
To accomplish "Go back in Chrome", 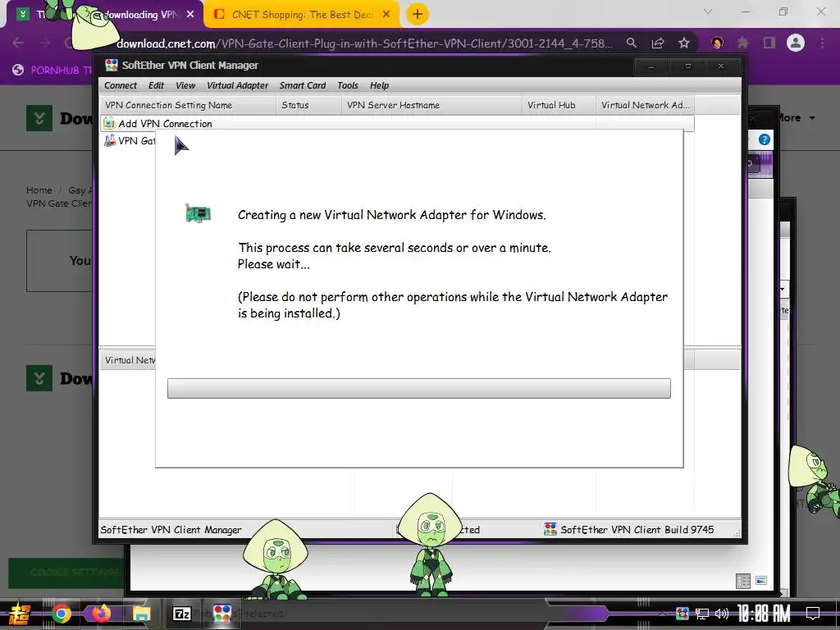I will tap(18, 43).
